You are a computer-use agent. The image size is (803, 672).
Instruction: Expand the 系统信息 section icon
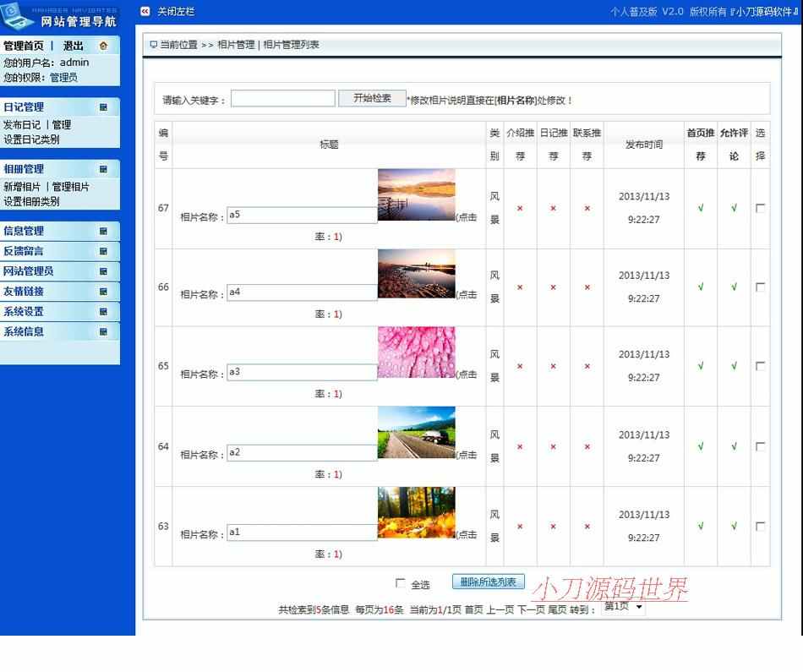[x=103, y=331]
